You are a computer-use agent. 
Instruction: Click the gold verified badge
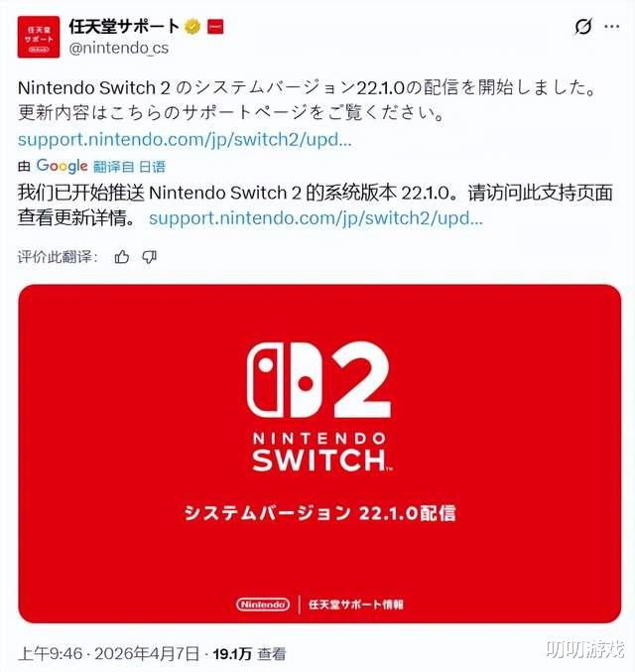tap(192, 27)
